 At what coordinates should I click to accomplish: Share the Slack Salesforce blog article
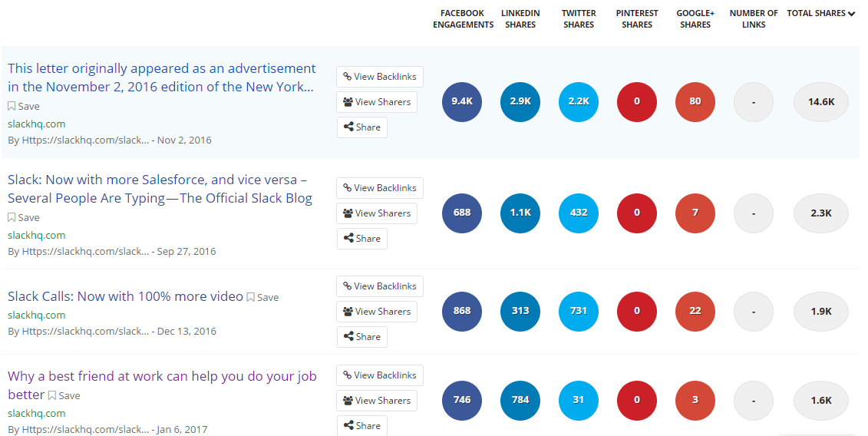click(x=361, y=239)
